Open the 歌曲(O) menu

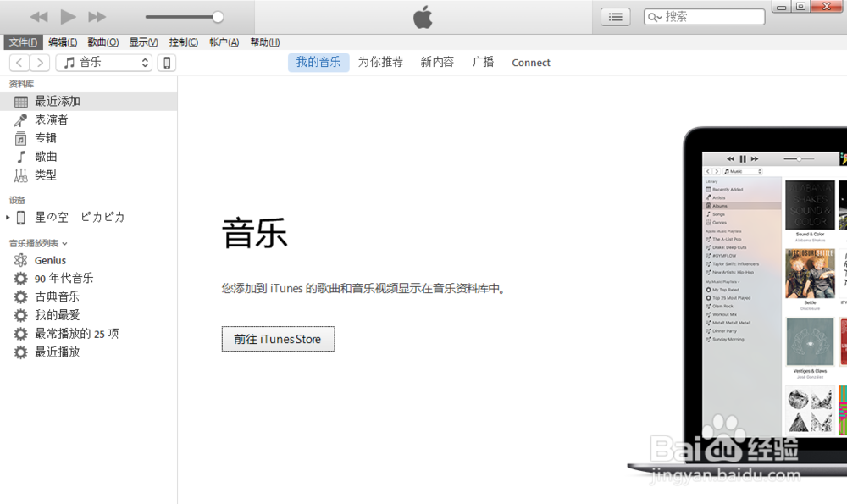pos(103,42)
